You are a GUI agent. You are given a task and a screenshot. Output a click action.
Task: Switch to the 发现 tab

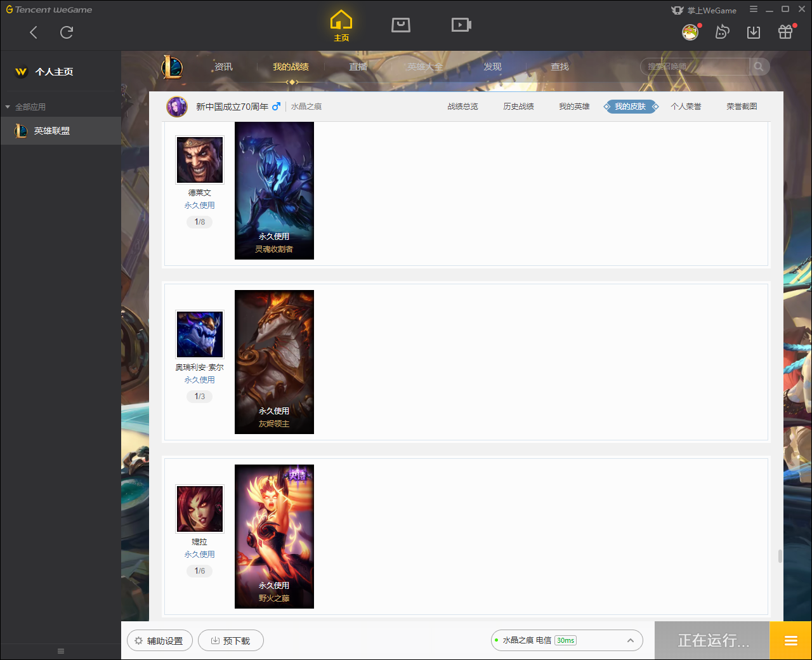[492, 67]
